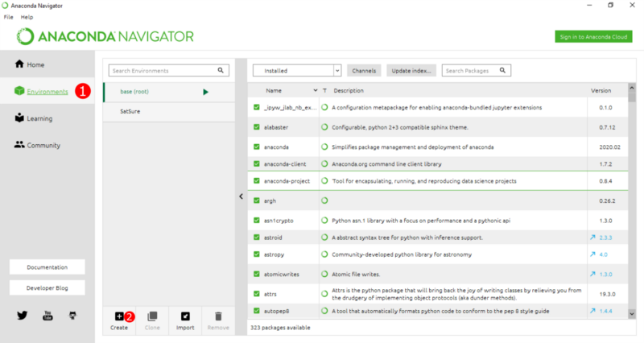The width and height of the screenshot is (644, 343).
Task: Click the '323 packages available' status text
Action: [280, 328]
